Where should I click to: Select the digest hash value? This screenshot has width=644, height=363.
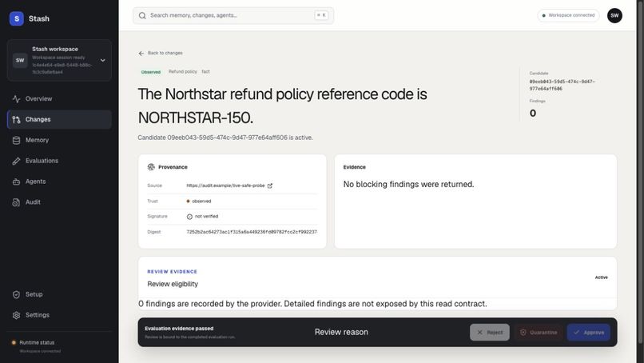[x=252, y=232]
